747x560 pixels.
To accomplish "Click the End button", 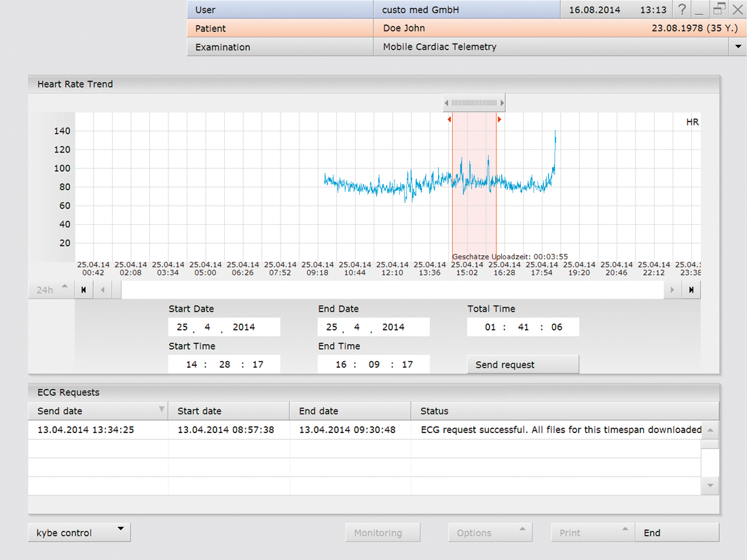I will pyautogui.click(x=676, y=533).
